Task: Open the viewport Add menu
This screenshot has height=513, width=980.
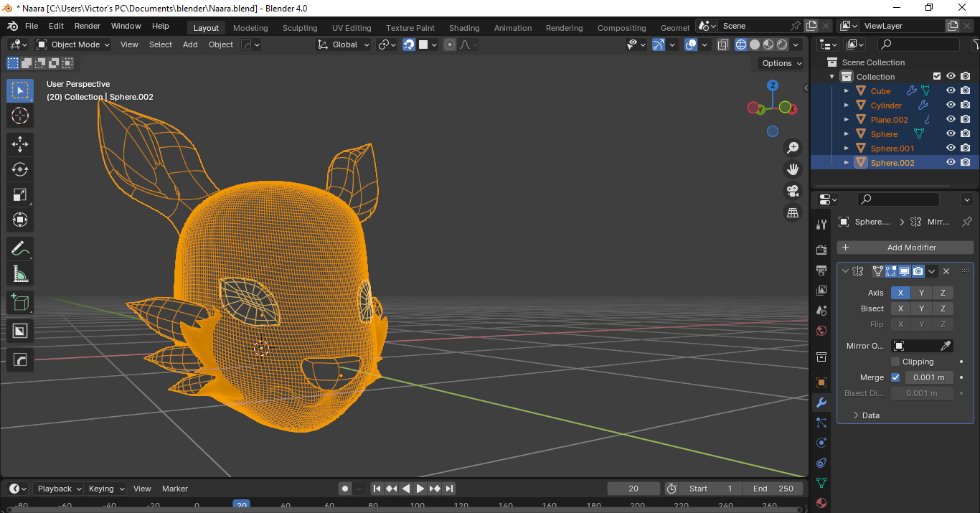Action: click(x=190, y=44)
